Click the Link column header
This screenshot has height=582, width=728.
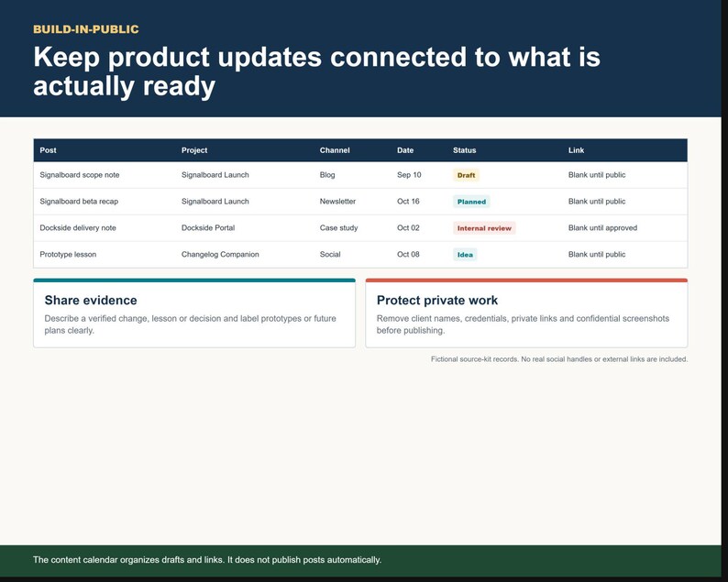click(x=576, y=150)
